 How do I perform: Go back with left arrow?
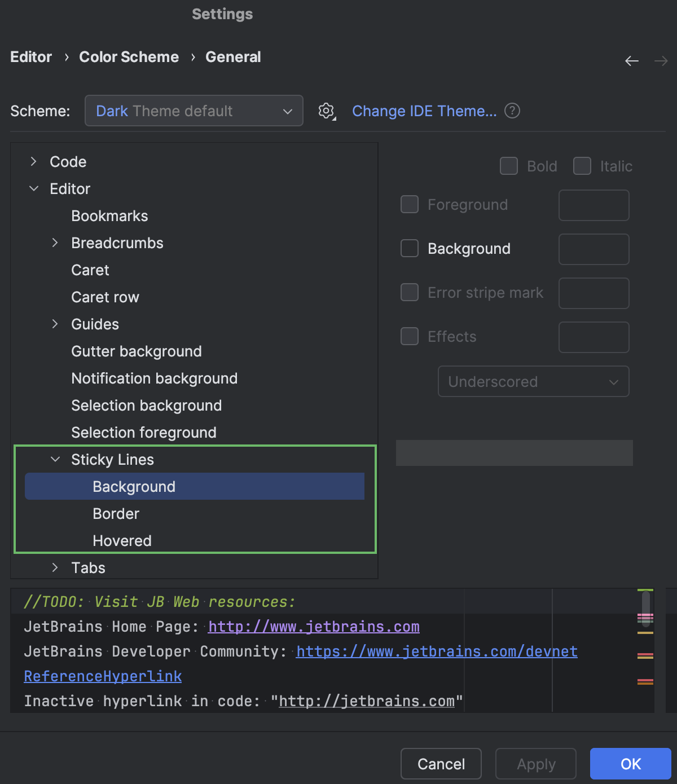(632, 61)
